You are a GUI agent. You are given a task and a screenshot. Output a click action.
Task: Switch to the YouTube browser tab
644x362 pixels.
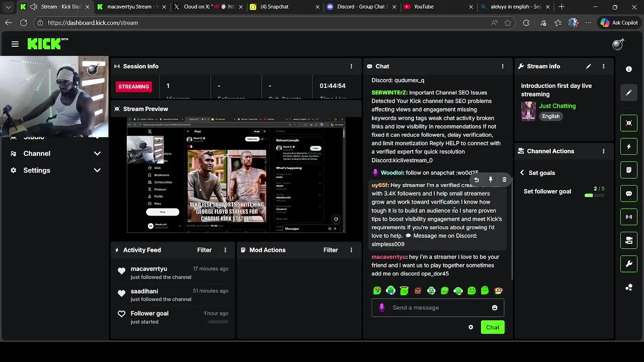pyautogui.click(x=438, y=7)
